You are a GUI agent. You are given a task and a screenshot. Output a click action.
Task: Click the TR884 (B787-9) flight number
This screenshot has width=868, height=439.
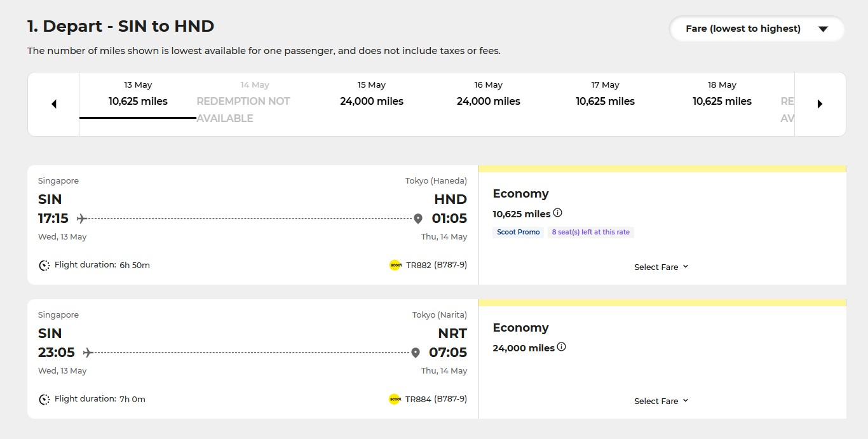point(436,399)
